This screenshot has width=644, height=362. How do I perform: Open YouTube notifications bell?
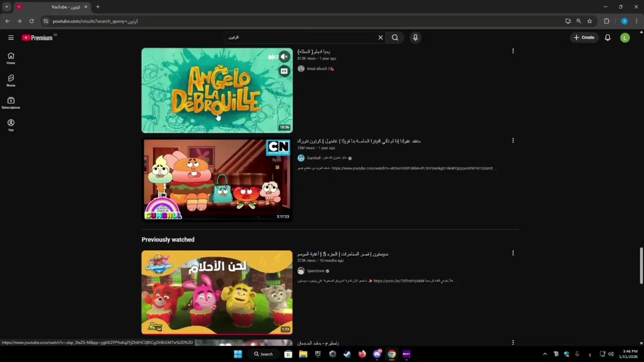(x=607, y=38)
